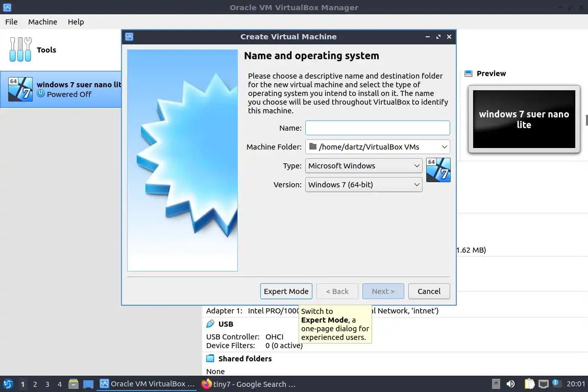This screenshot has width=588, height=392.
Task: Switch to workspace 3
Action: click(47, 384)
